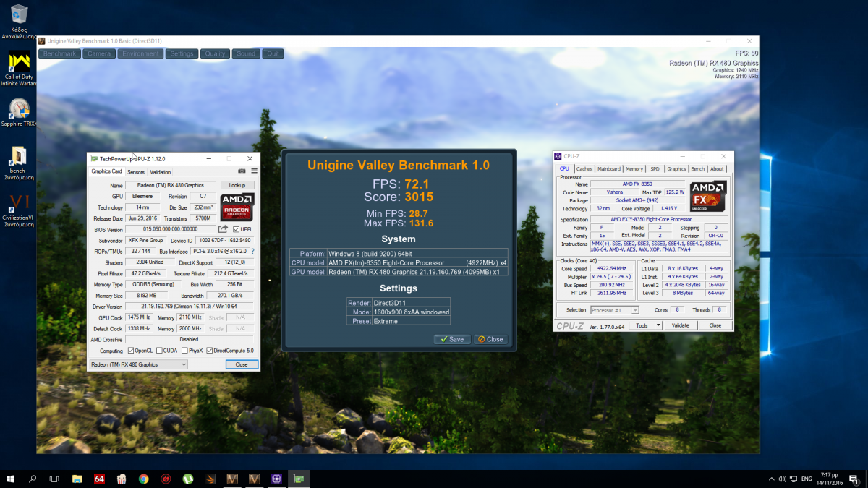Open the Benchmark menu in Valley
This screenshot has height=488, width=868.
click(x=59, y=53)
